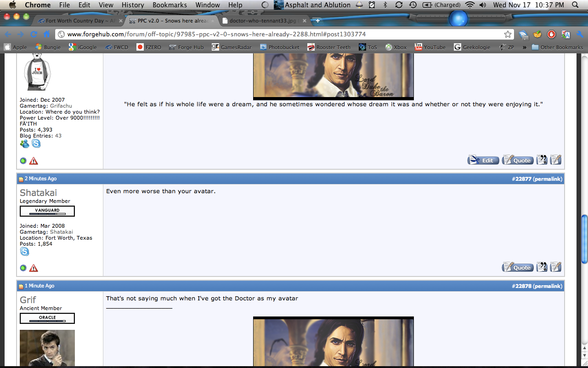This screenshot has width=588, height=368.
Task: Open Time Machine menu bar icon
Action: (413, 5)
